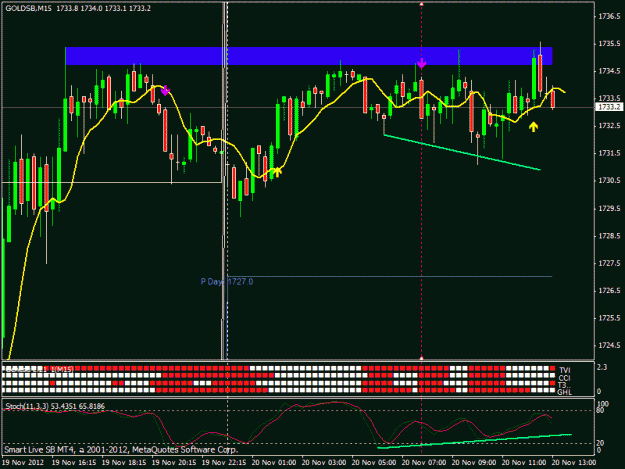Image resolution: width=625 pixels, height=469 pixels.
Task: Click the 1726.5 price axis label
Action: coord(609,291)
